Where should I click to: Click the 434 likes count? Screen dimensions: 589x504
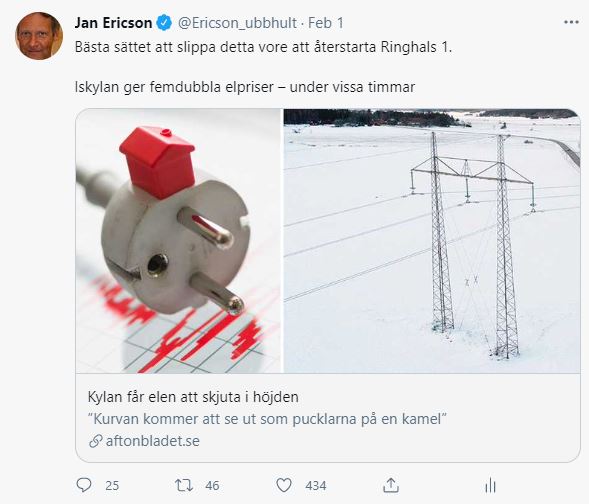click(x=316, y=486)
